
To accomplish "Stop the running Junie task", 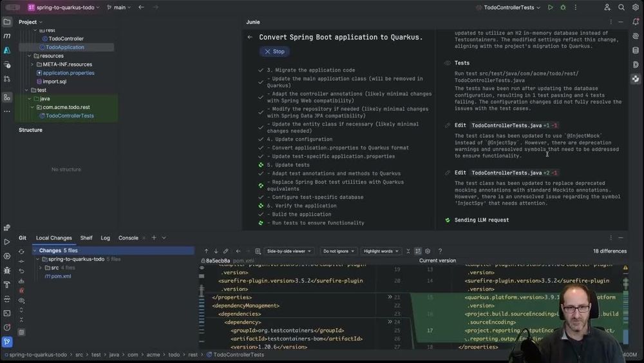I will point(274,52).
